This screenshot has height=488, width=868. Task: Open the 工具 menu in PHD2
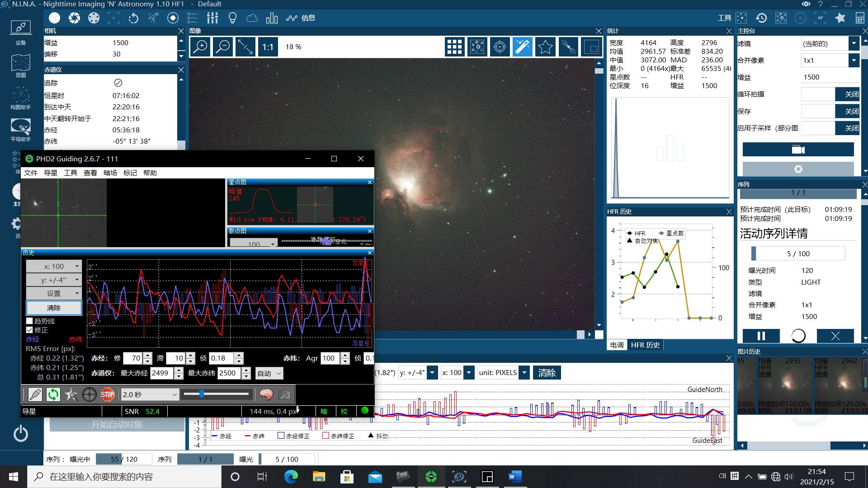coord(71,173)
